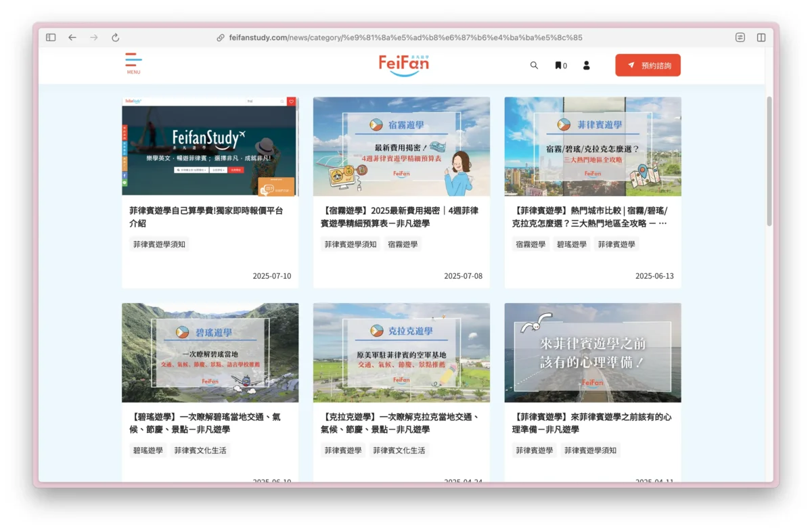812x531 pixels.
Task: Click the date 2025-07-10
Action: point(272,276)
